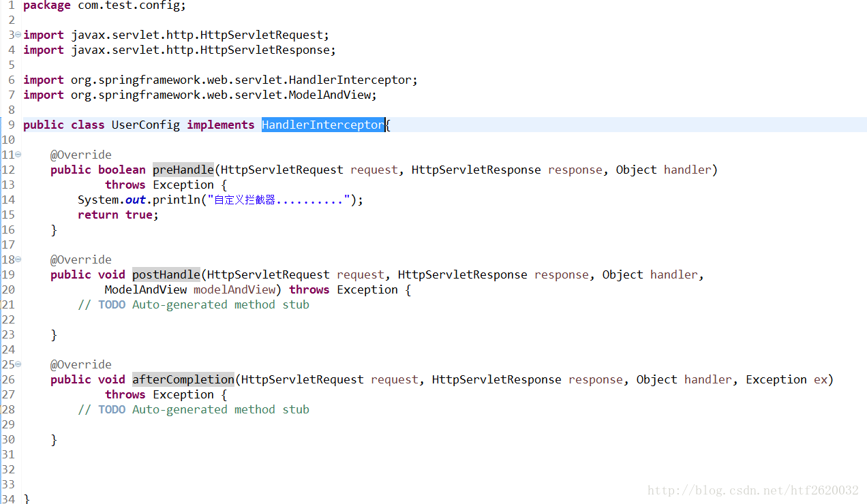This screenshot has height=504, width=867.
Task: Click line number 14 in the gutter
Action: click(x=8, y=200)
